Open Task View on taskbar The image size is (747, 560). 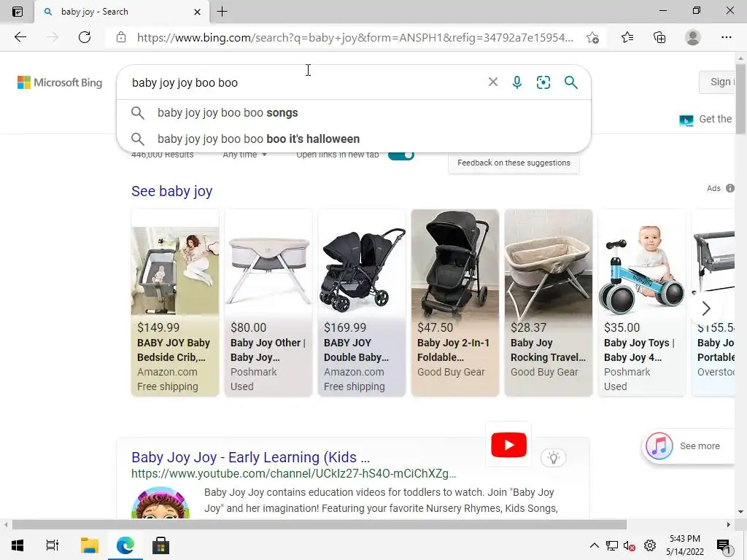52,545
